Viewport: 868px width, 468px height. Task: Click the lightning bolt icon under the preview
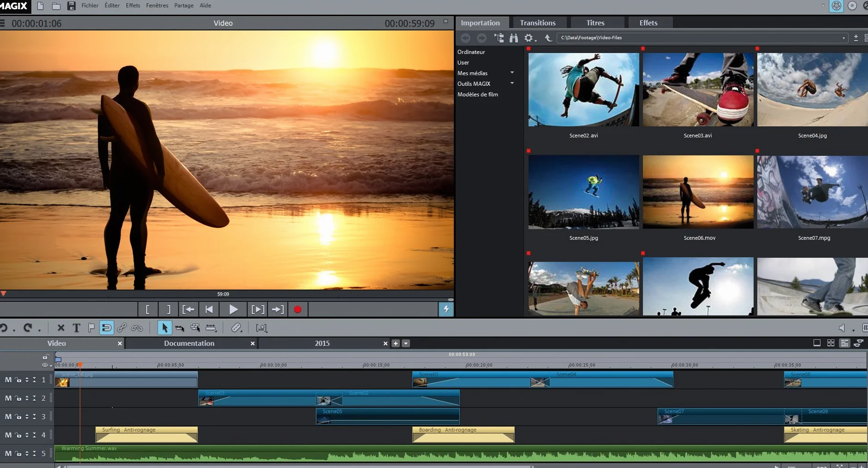pyautogui.click(x=446, y=309)
